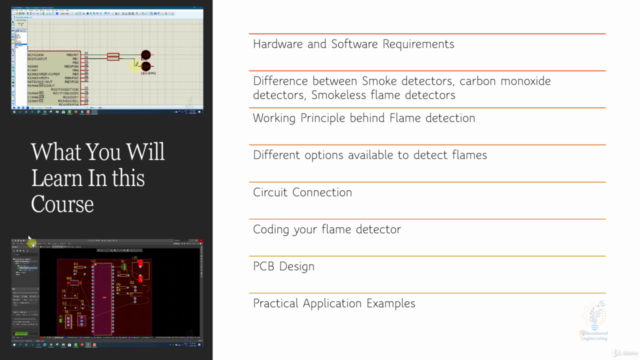Viewport: 640px width, 360px height.
Task: Click 'Coding your flame detector' text
Action: (327, 229)
